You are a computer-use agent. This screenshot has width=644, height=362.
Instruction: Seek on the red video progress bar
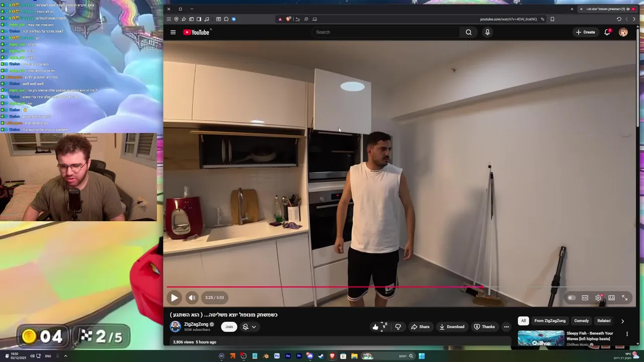(x=325, y=288)
